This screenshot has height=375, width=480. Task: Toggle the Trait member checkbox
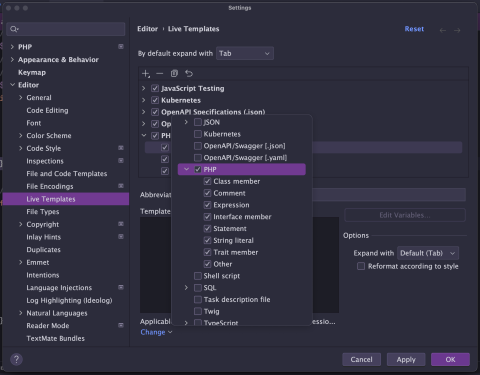click(x=207, y=252)
